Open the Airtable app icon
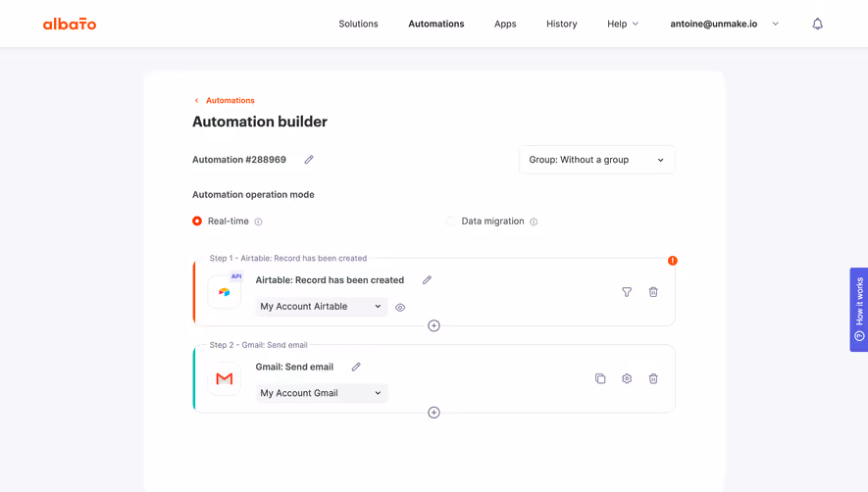This screenshot has width=868, height=492. tap(225, 292)
